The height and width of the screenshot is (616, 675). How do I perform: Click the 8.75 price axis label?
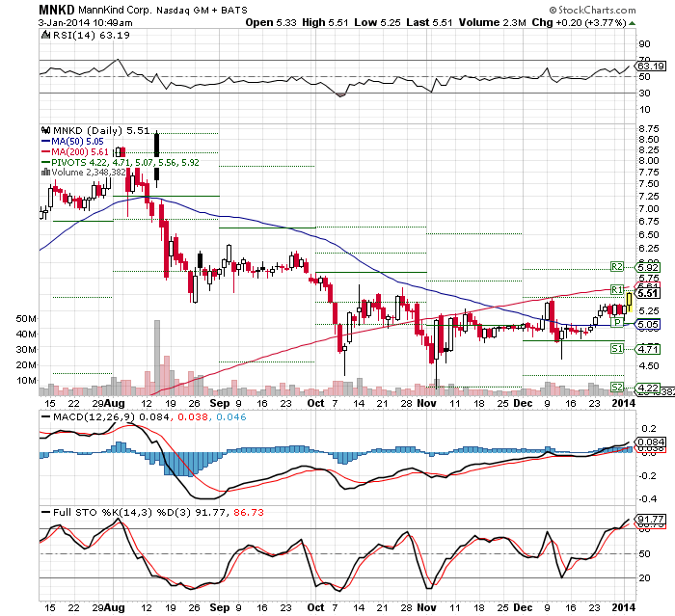point(649,129)
